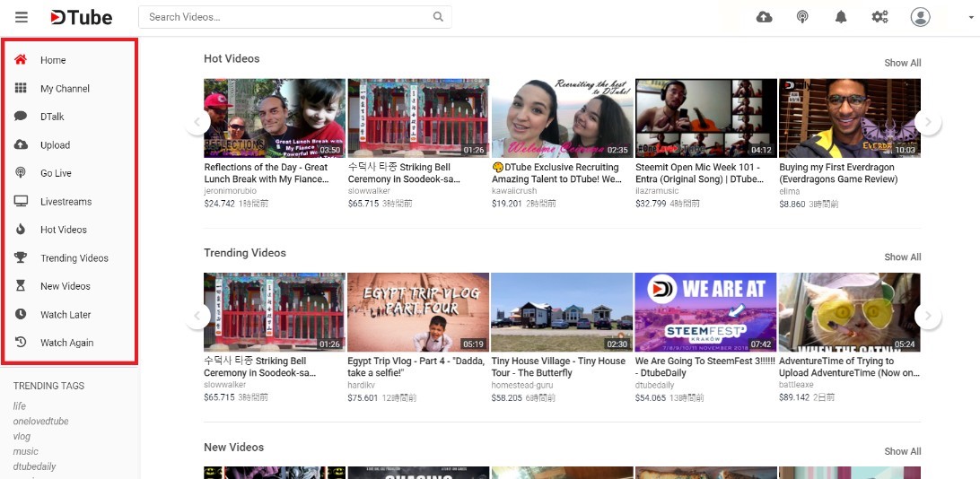980x479 pixels.
Task: Click the Hot Videos flame icon
Action: 21,230
